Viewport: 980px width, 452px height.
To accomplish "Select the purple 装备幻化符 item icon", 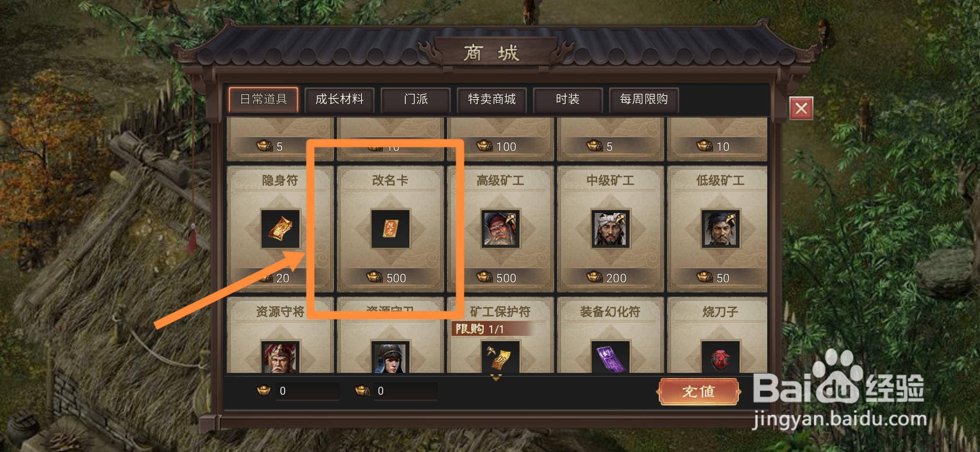I will pos(610,357).
